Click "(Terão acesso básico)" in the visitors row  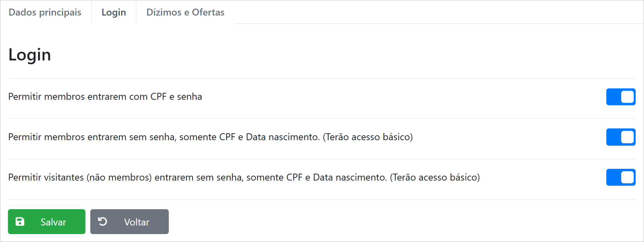pyautogui.click(x=435, y=177)
